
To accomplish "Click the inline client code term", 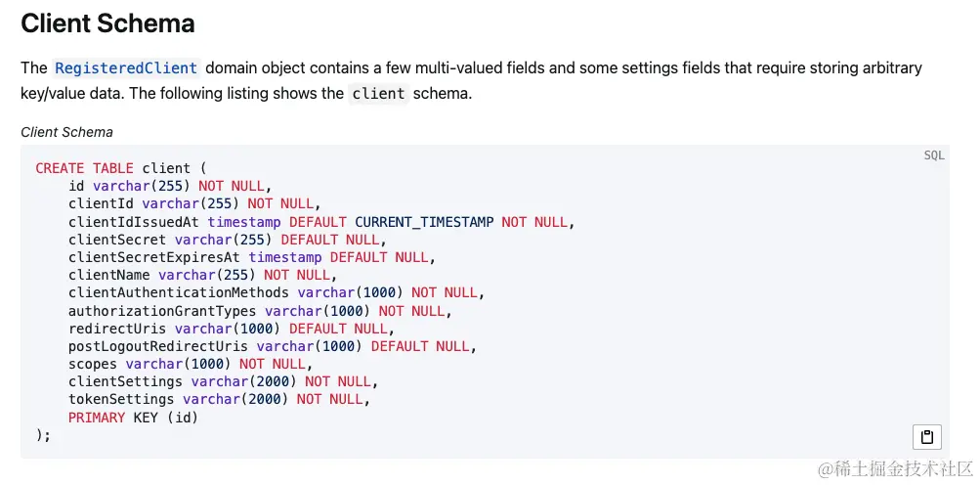I will pos(378,94).
